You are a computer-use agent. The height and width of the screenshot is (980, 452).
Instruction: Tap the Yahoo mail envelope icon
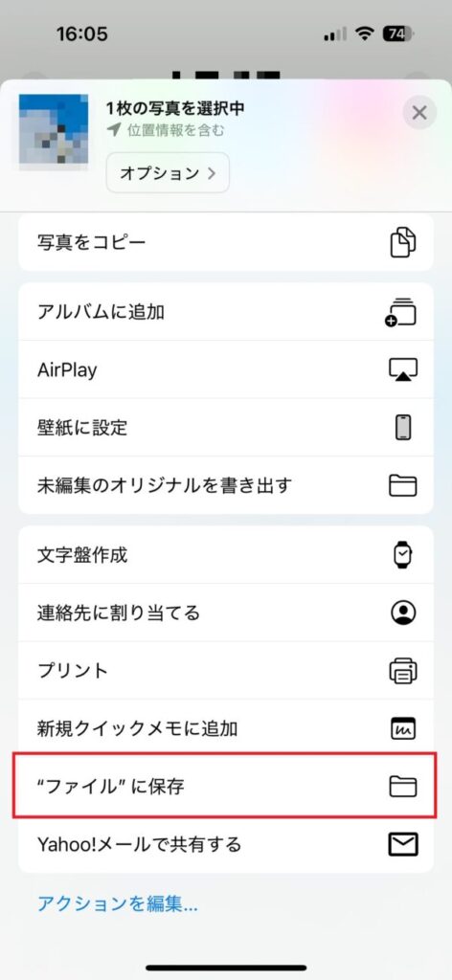click(x=403, y=844)
